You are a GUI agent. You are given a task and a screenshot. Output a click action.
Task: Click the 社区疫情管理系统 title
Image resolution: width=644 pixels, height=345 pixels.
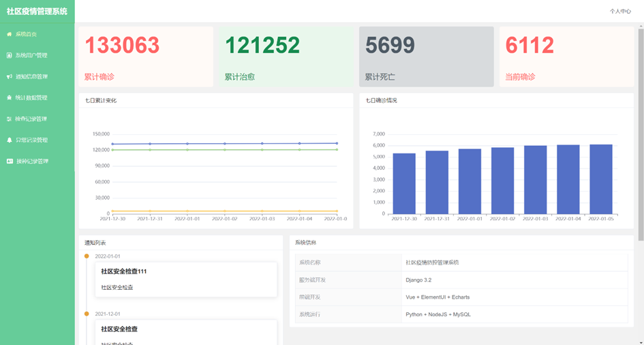tap(37, 12)
